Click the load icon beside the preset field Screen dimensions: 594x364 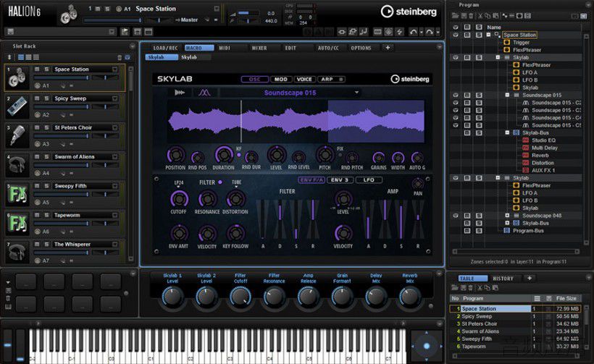click(x=125, y=32)
